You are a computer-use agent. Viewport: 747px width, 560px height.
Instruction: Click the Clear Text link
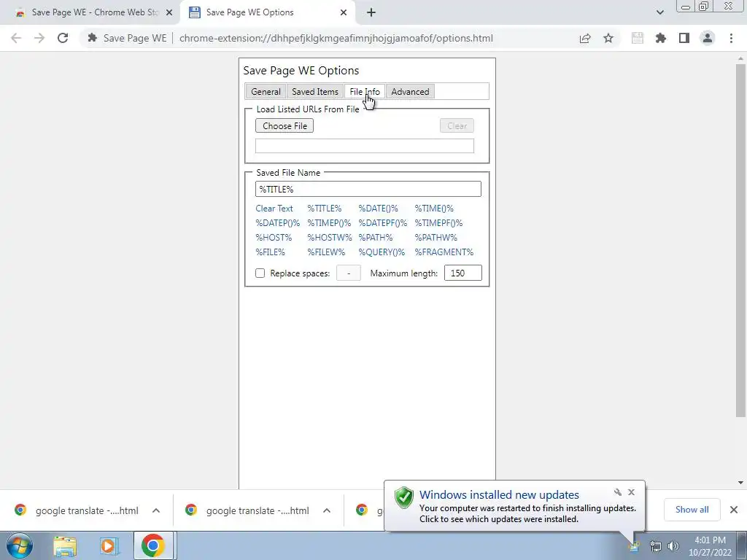click(x=274, y=208)
